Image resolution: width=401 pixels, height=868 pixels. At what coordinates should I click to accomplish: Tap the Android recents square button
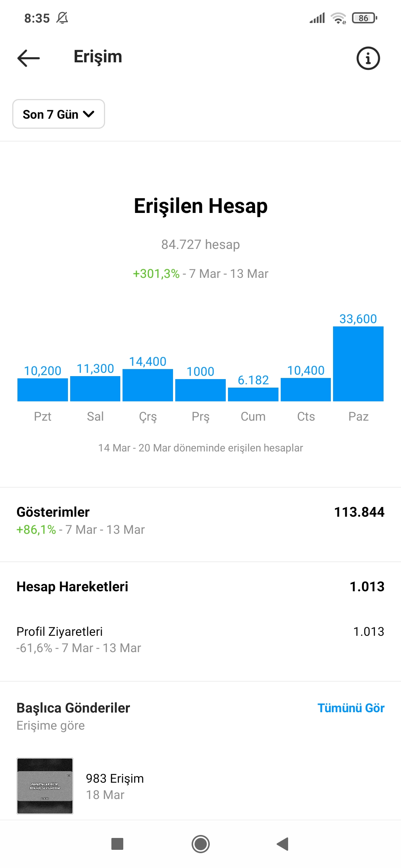pos(117,844)
